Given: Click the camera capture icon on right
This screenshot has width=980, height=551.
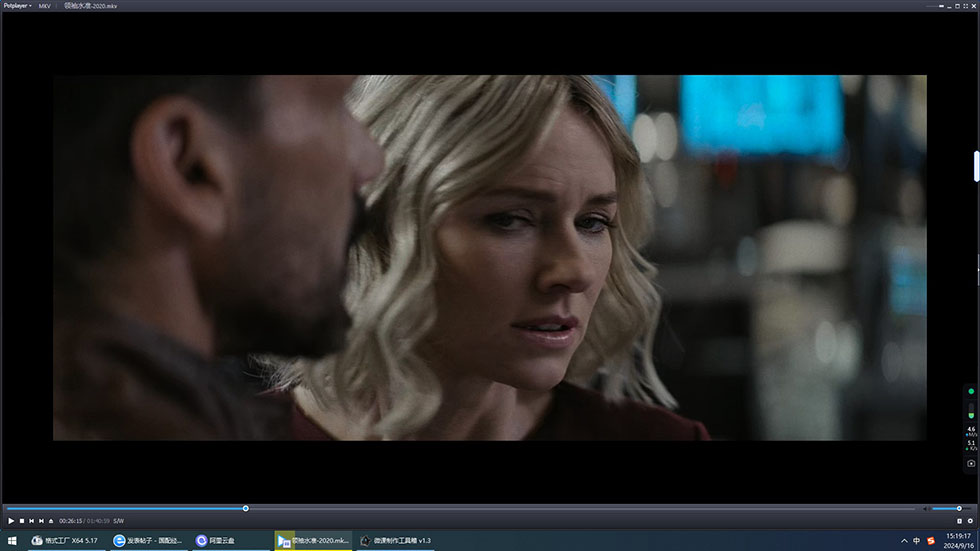Looking at the screenshot, I should (970, 464).
